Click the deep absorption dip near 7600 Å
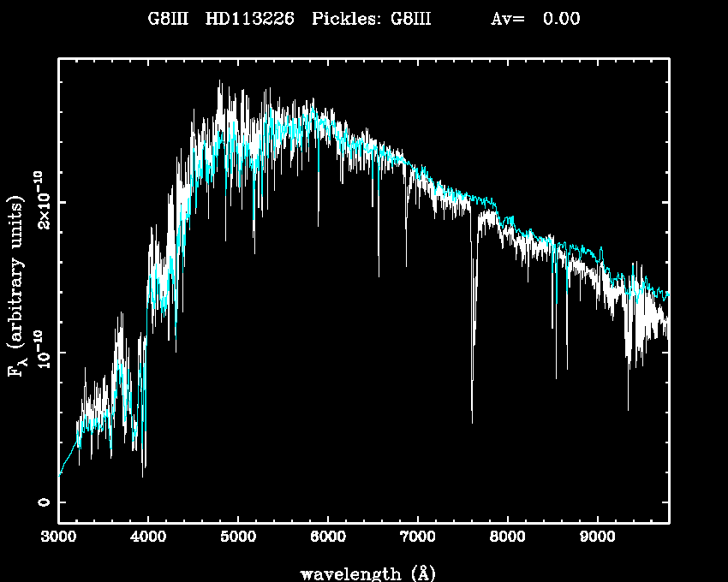The image size is (728, 582). pos(472,419)
